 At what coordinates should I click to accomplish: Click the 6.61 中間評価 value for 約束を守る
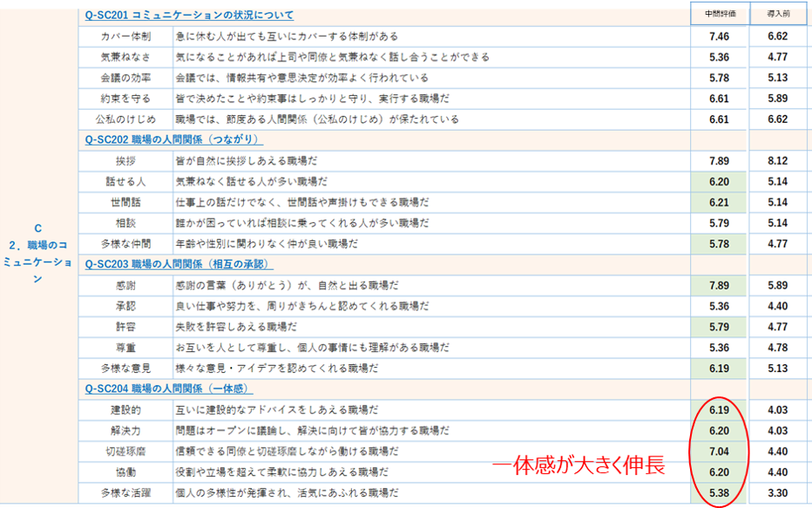pyautogui.click(x=720, y=98)
